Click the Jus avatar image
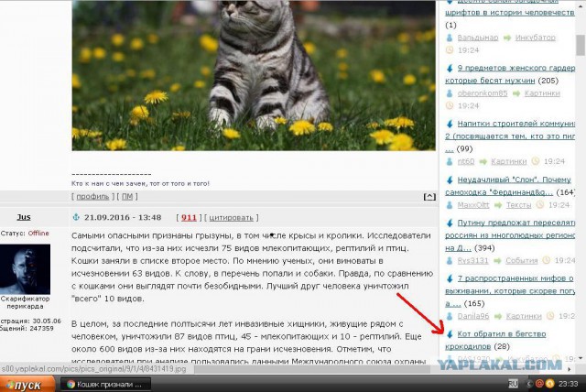586x392 pixels. [x=25, y=269]
